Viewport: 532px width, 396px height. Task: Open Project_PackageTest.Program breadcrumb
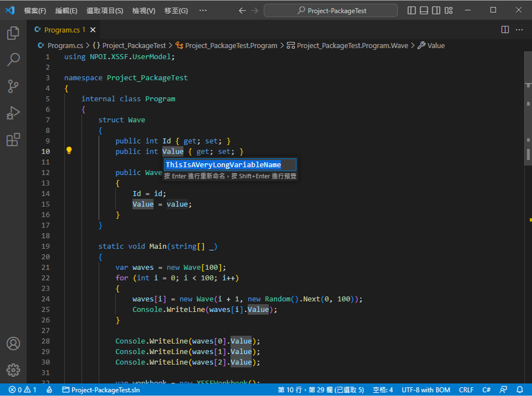point(226,45)
